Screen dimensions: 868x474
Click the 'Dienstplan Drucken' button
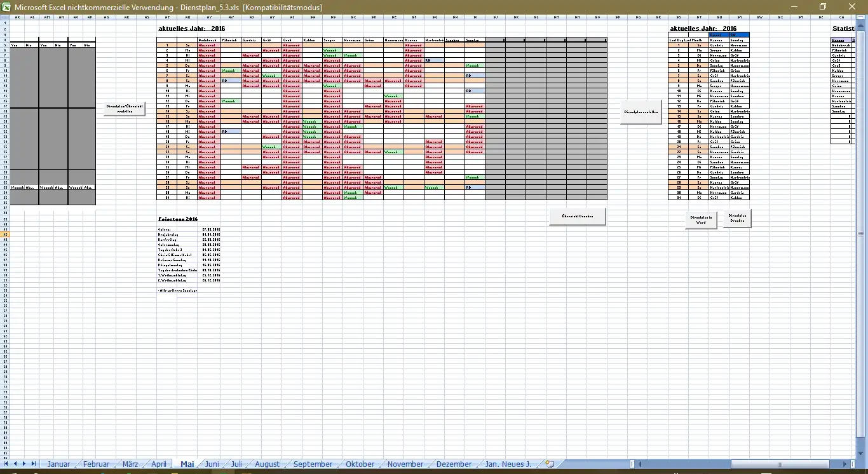(x=737, y=219)
